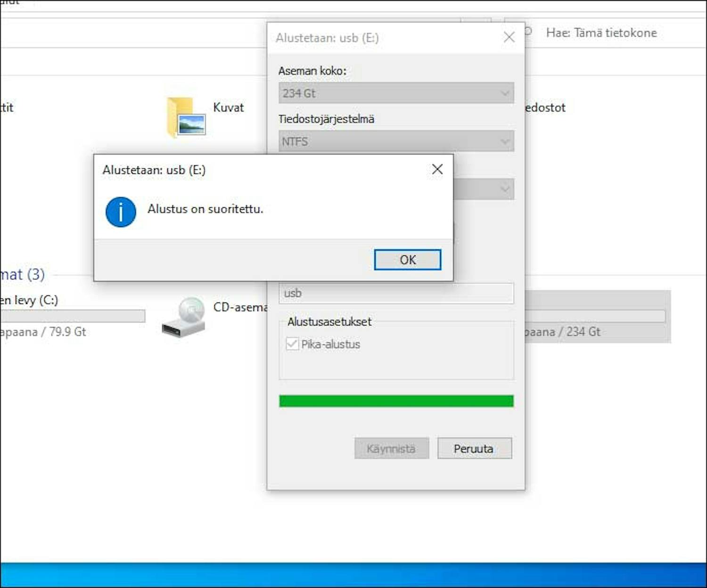
Task: Toggle the Pika-alustus checkbox
Action: point(292,344)
